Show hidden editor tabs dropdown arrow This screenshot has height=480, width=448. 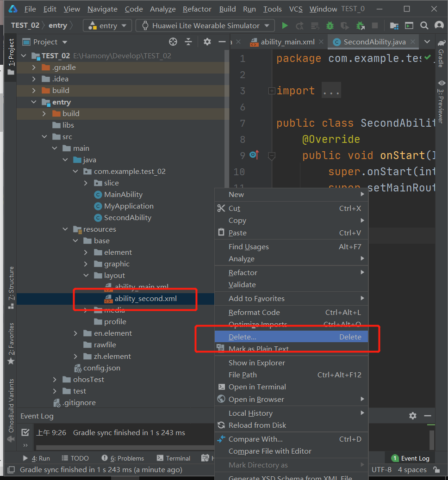pos(427,42)
